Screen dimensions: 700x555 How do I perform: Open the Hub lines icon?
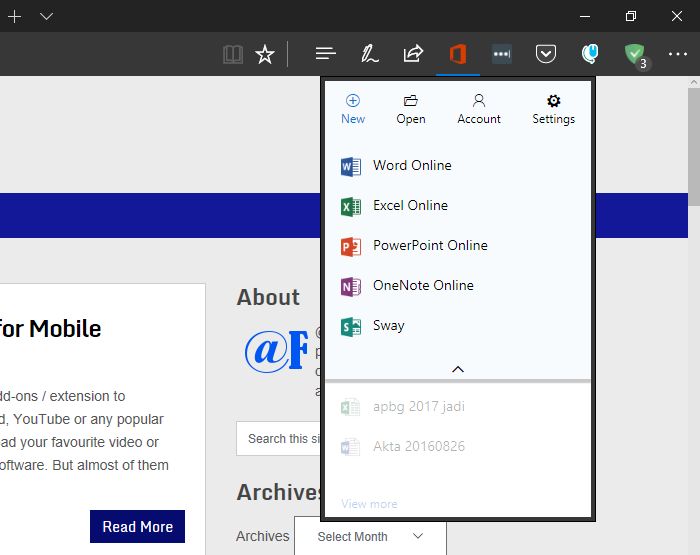(325, 54)
